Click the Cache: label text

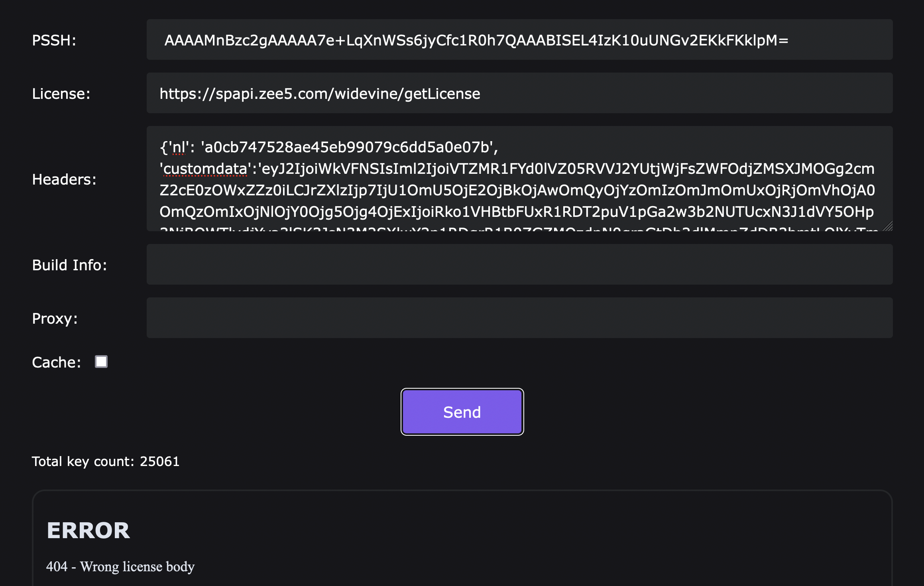pos(56,362)
